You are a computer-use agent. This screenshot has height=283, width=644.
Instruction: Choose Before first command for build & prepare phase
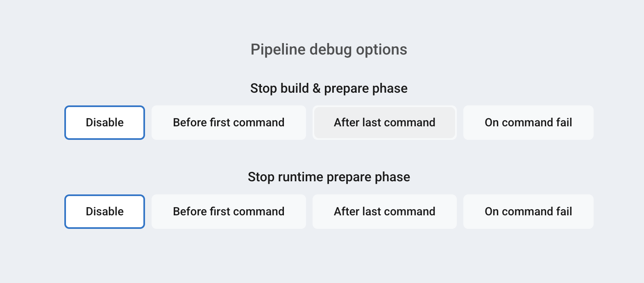click(x=229, y=123)
